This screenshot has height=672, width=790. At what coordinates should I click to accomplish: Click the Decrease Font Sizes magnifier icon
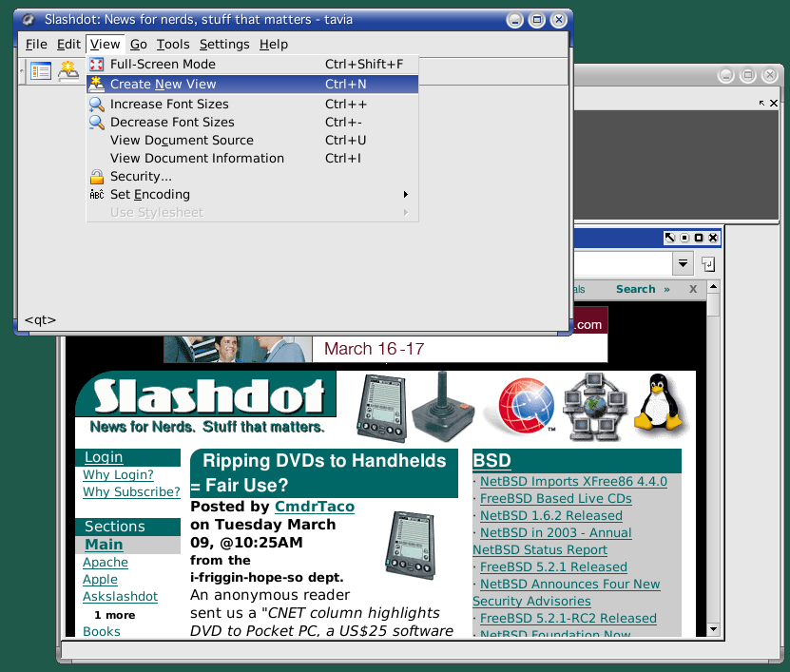click(96, 123)
